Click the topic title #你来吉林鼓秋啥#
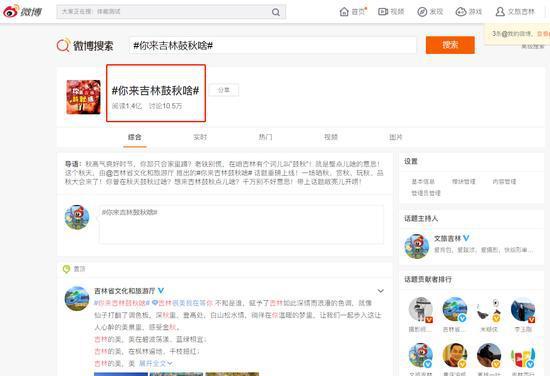 pos(155,91)
